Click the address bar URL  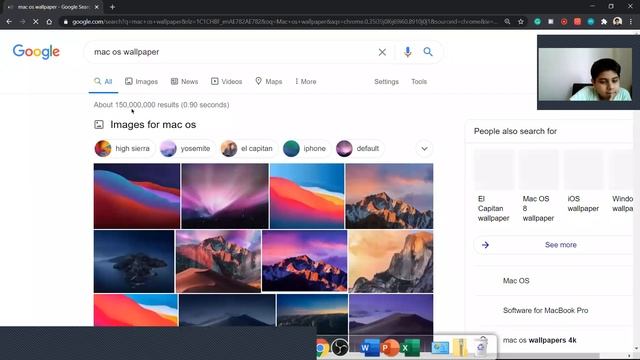[284, 22]
